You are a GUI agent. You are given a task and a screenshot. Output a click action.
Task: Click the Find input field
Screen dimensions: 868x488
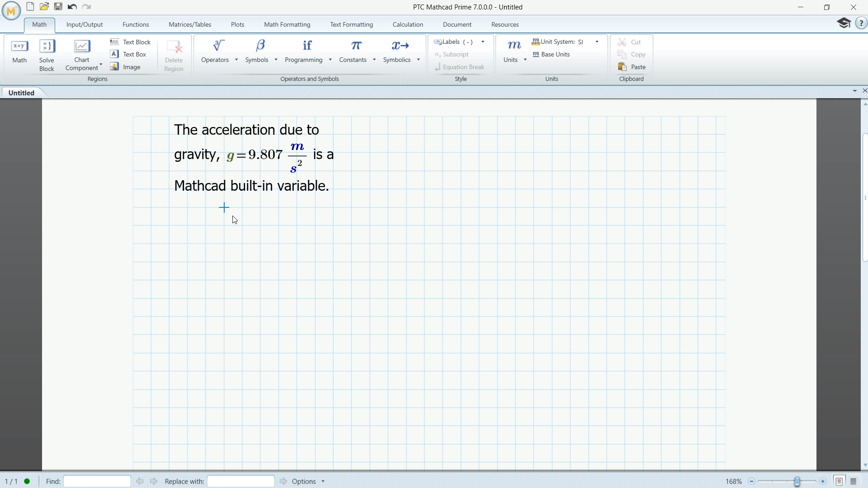pos(97,481)
